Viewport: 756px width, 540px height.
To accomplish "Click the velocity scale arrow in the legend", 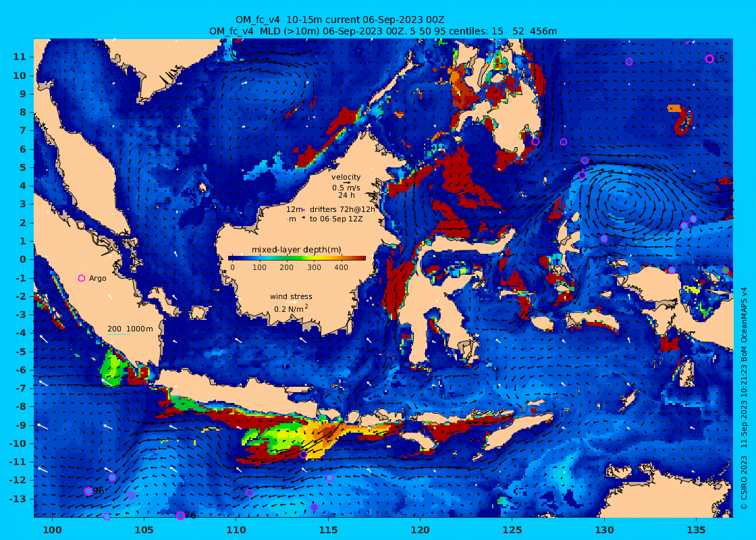I will click(346, 183).
